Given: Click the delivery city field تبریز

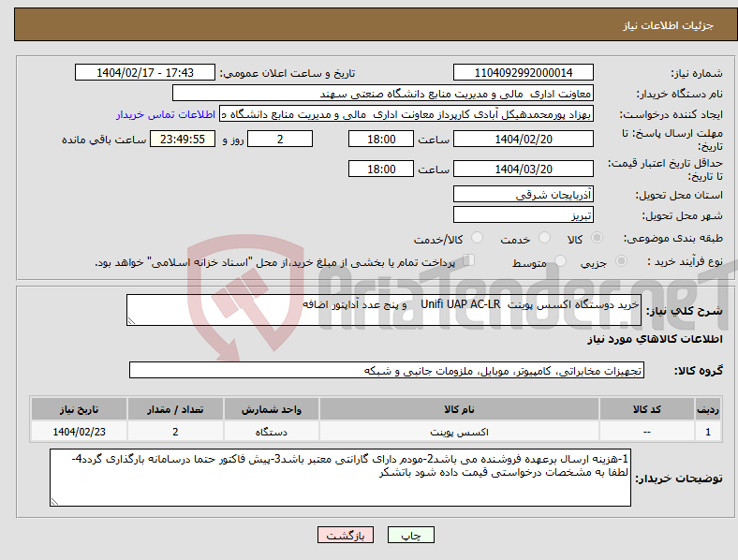Looking at the screenshot, I should tap(523, 214).
